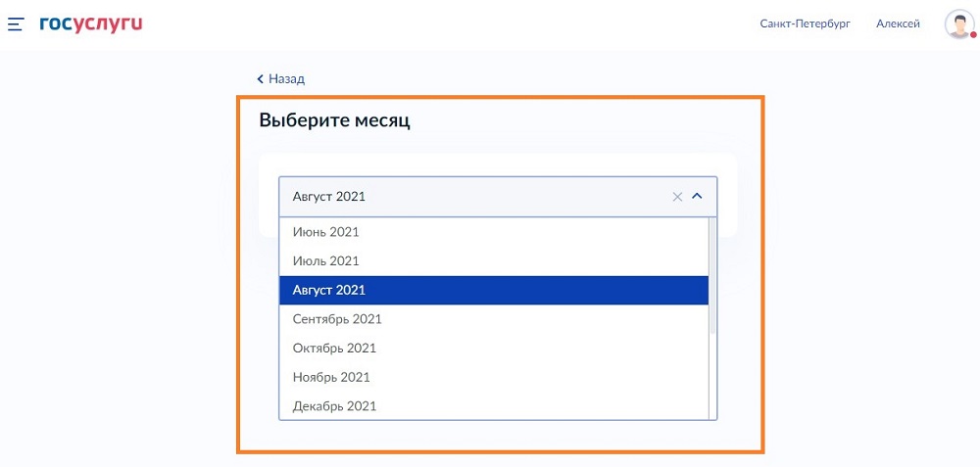This screenshot has width=980, height=467.
Task: Open the user avatar profile icon
Action: point(959,24)
